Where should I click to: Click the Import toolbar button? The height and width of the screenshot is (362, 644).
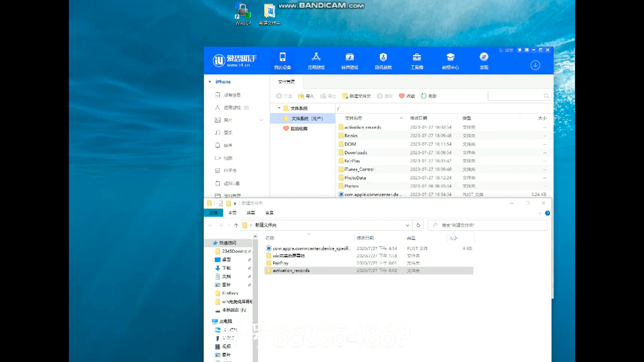306,96
